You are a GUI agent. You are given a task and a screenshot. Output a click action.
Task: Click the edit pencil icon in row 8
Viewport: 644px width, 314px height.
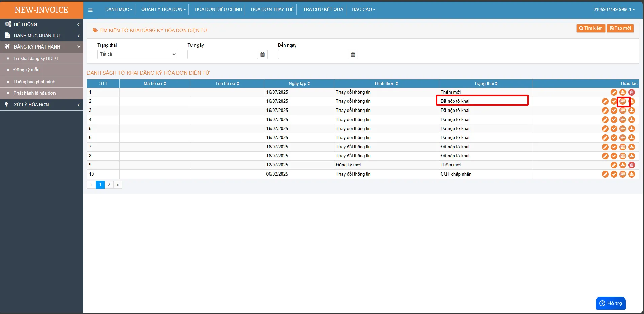(605, 156)
